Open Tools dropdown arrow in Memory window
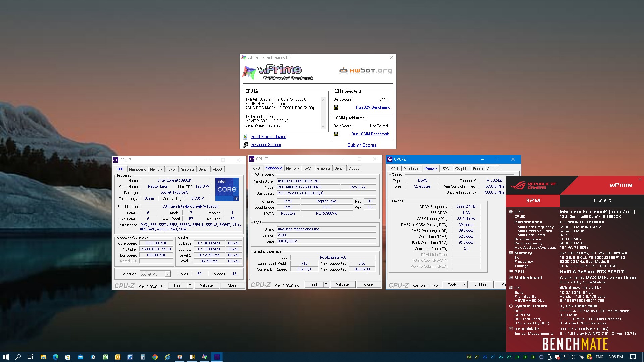The image size is (644, 362). click(x=464, y=285)
